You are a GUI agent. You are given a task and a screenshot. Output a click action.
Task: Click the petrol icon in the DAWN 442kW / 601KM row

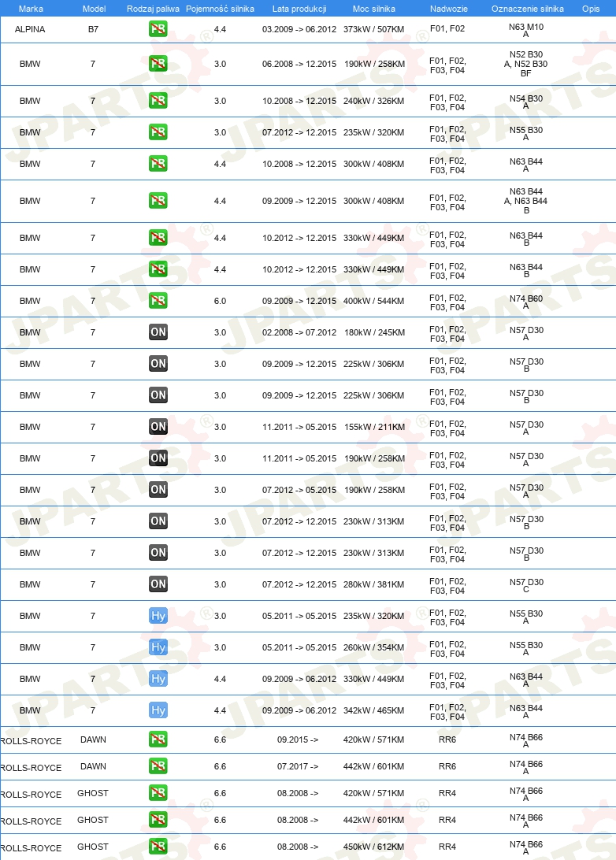(158, 766)
